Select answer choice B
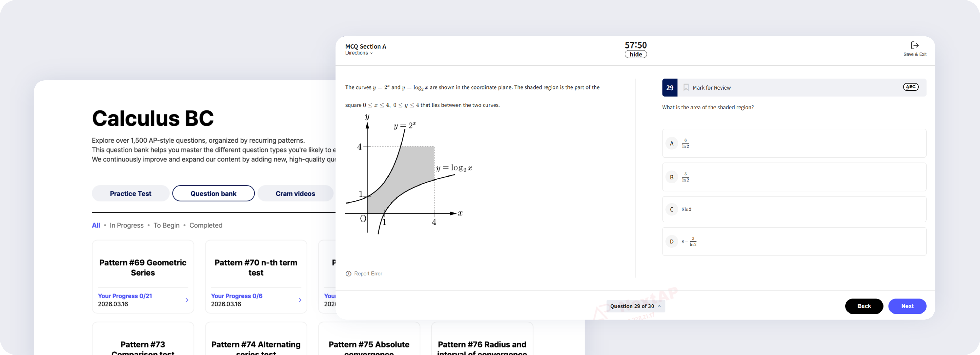 672,177
